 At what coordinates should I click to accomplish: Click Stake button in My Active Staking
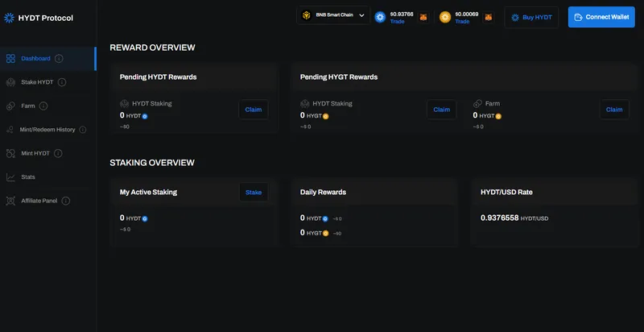pyautogui.click(x=254, y=193)
